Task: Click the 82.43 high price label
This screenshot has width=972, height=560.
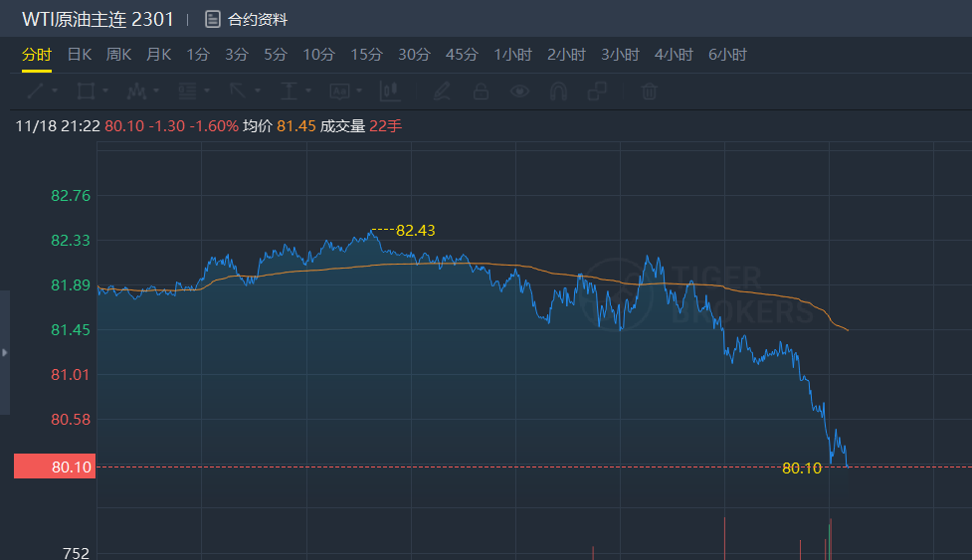Action: coord(415,231)
